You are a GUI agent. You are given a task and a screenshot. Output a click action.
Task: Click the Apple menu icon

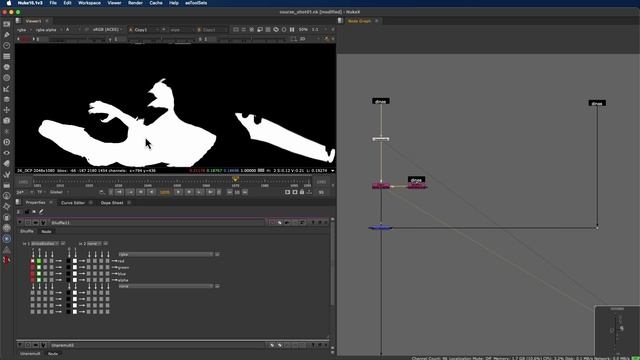9,3
